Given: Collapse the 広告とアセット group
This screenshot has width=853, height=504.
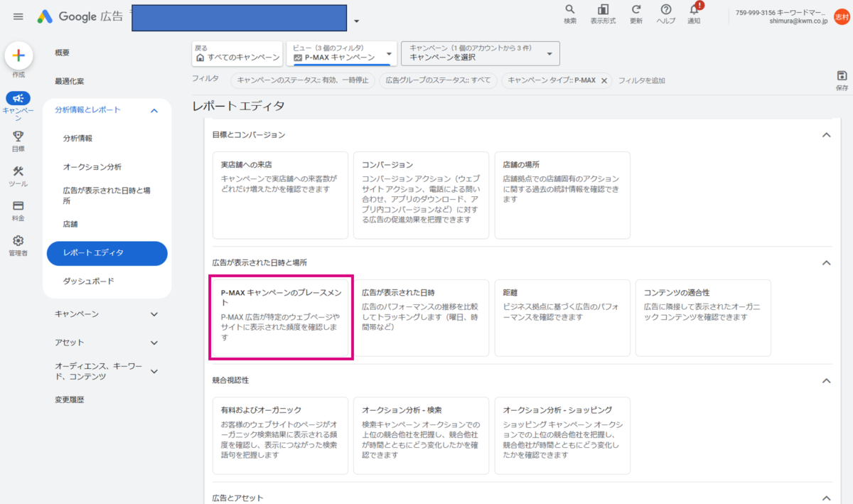Looking at the screenshot, I should [x=826, y=498].
